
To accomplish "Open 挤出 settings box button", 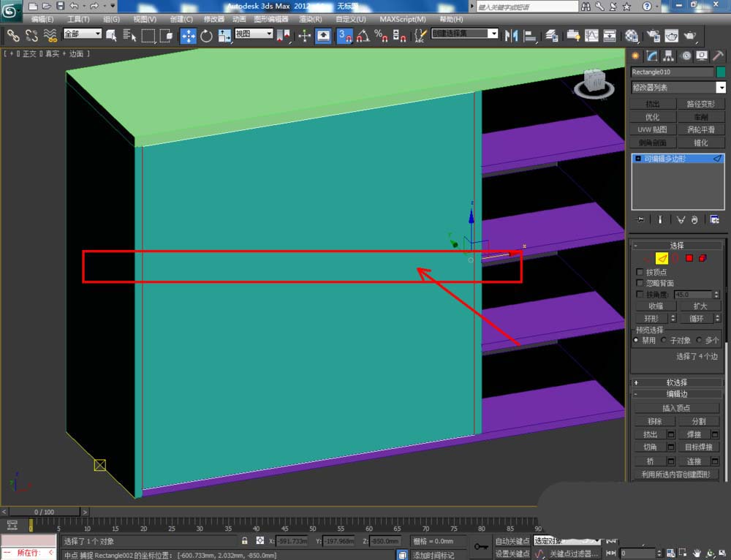I will (x=671, y=434).
